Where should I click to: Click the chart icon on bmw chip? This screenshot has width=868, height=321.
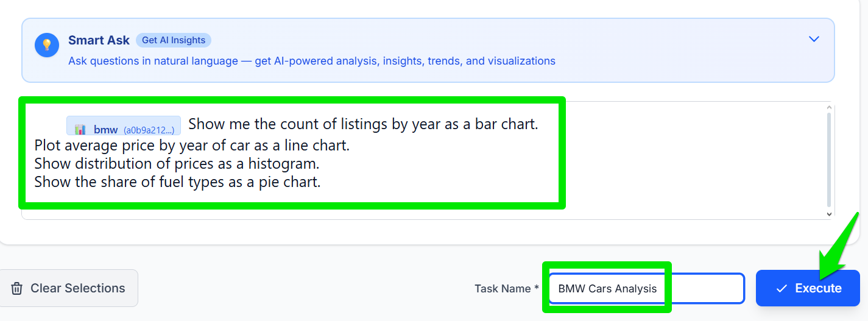[80, 129]
